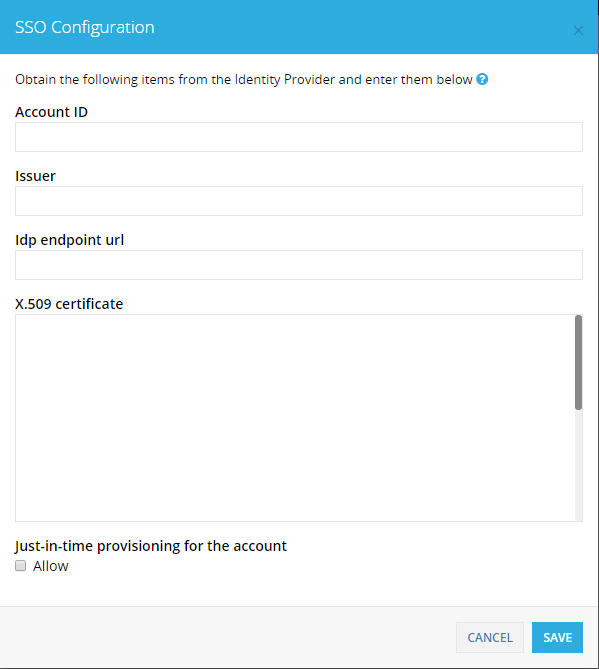Enable the Allow just-in-time provisioning checkbox
This screenshot has height=669, width=599.
click(x=20, y=566)
